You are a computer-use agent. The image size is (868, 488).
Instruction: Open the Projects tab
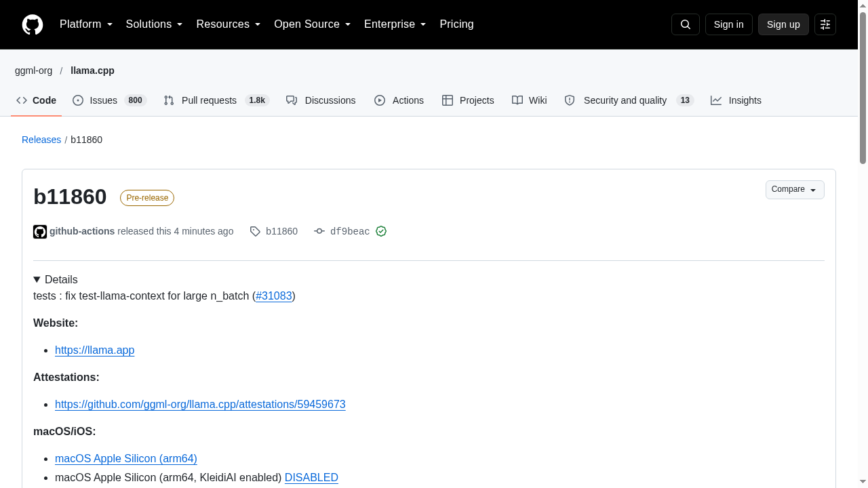pos(468,100)
